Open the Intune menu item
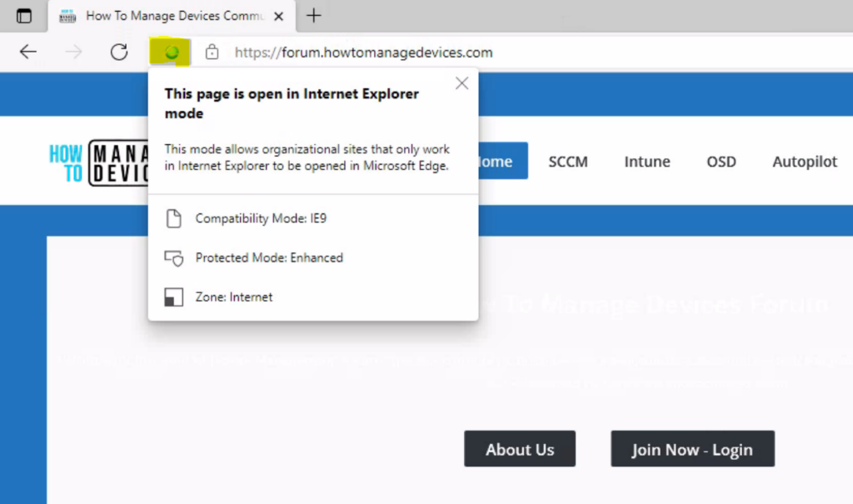The height and width of the screenshot is (504, 853). [x=646, y=162]
